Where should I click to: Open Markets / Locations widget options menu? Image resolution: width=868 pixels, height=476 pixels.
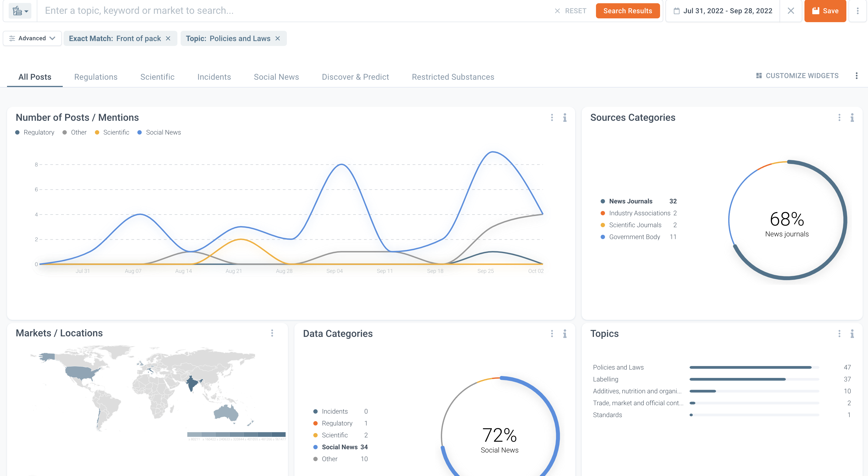coord(272,333)
